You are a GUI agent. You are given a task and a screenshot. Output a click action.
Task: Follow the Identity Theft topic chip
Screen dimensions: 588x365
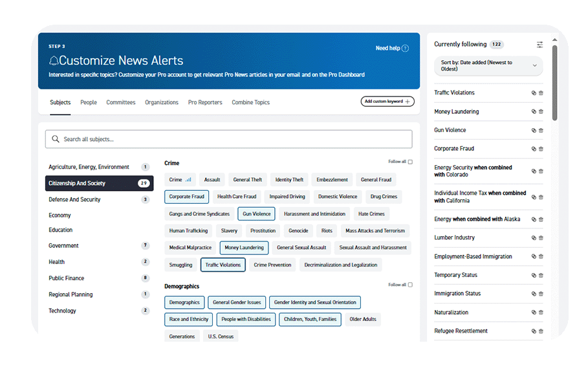(289, 180)
